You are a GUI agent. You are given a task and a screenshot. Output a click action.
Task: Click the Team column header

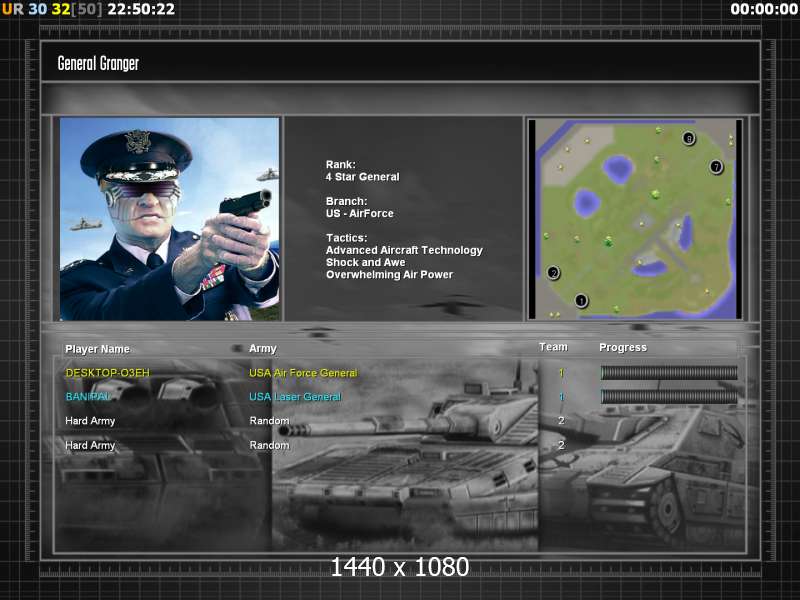coord(554,347)
